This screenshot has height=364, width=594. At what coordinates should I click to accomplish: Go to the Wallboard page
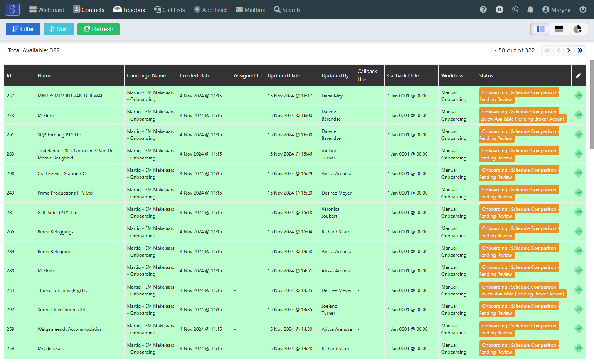click(x=47, y=10)
